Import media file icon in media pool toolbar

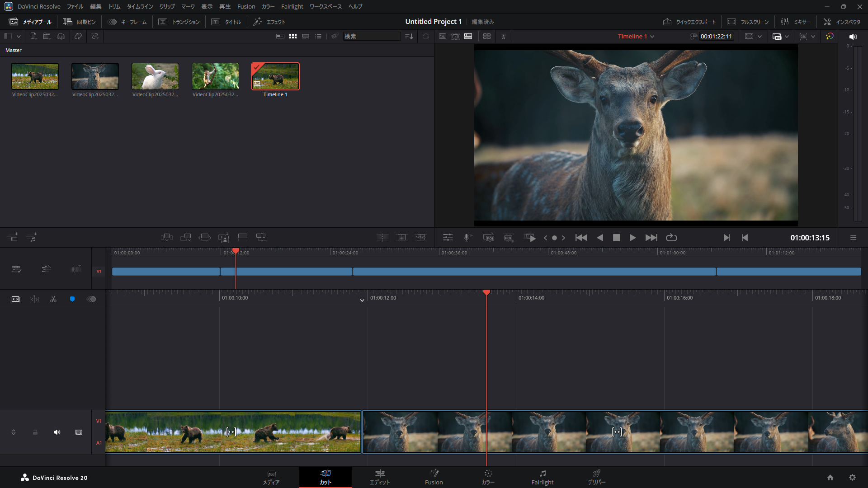pyautogui.click(x=33, y=36)
